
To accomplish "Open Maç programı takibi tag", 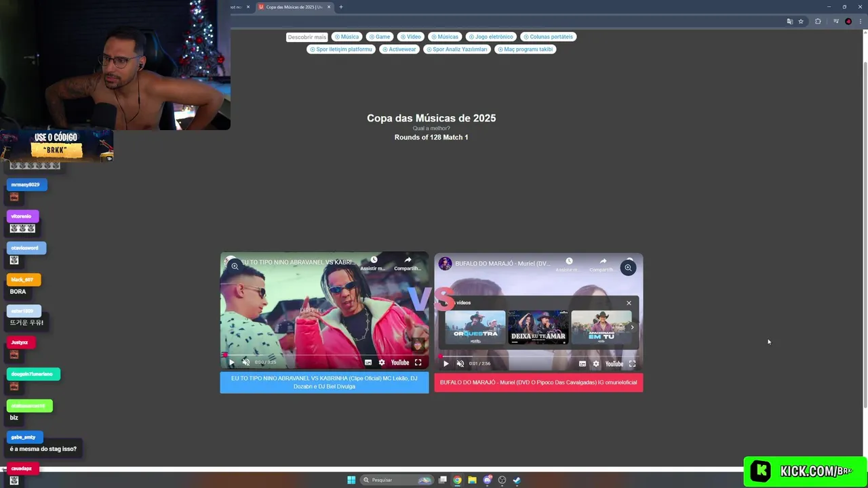I will tap(525, 49).
